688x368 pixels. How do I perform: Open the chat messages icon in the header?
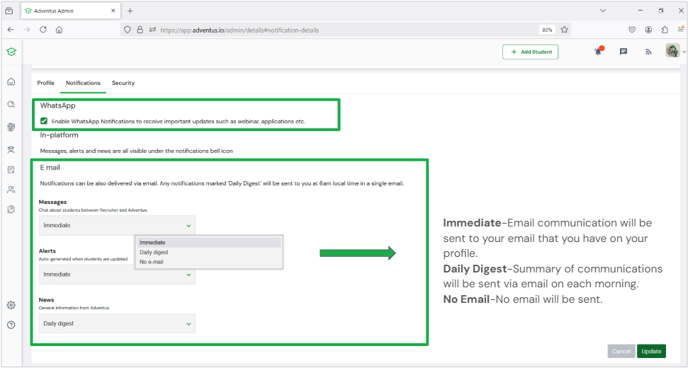coord(623,52)
